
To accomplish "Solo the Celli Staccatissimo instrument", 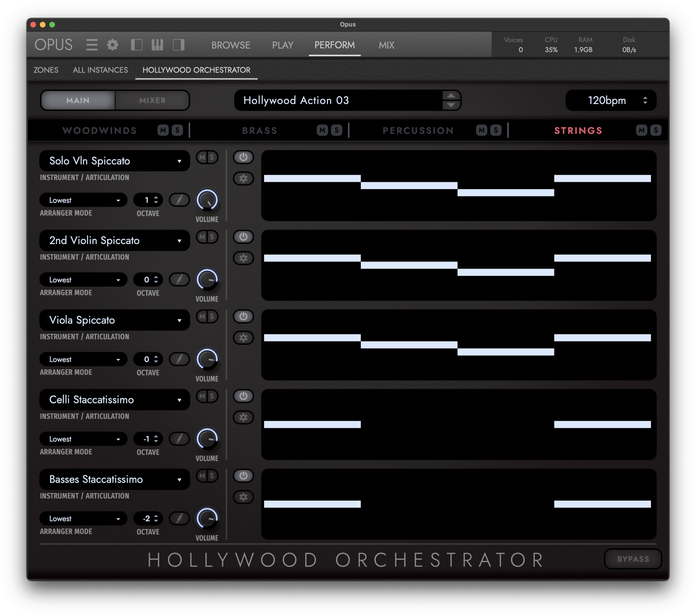I will pos(212,396).
